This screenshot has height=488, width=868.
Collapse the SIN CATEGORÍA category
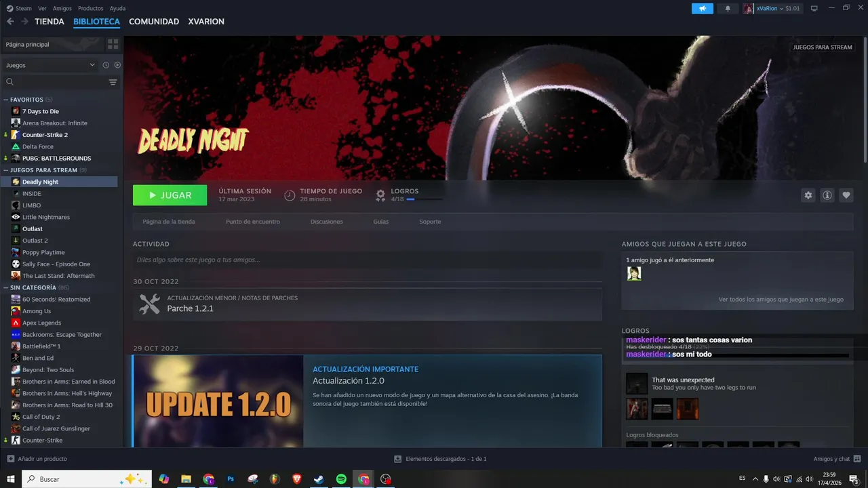(x=6, y=287)
